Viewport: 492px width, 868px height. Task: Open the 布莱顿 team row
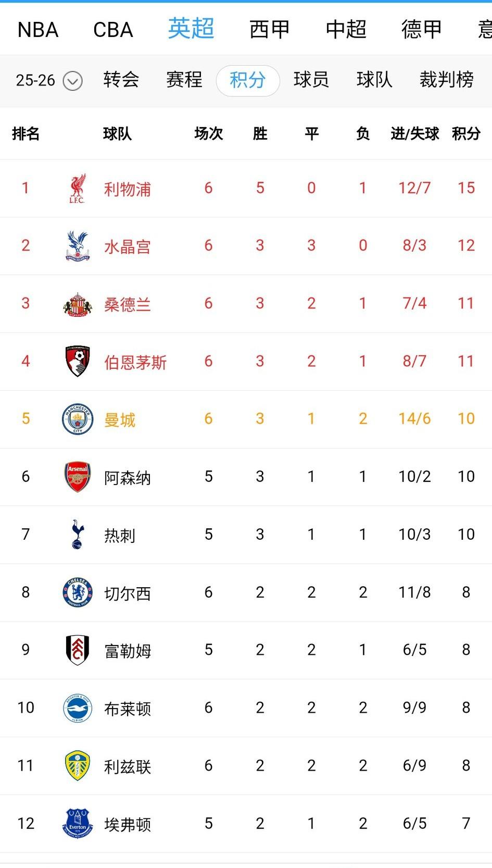(x=246, y=708)
